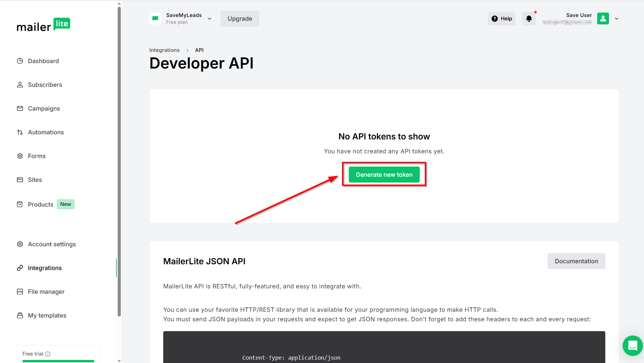Click the Dashboard clock icon
The width and height of the screenshot is (644, 363).
coord(20,61)
